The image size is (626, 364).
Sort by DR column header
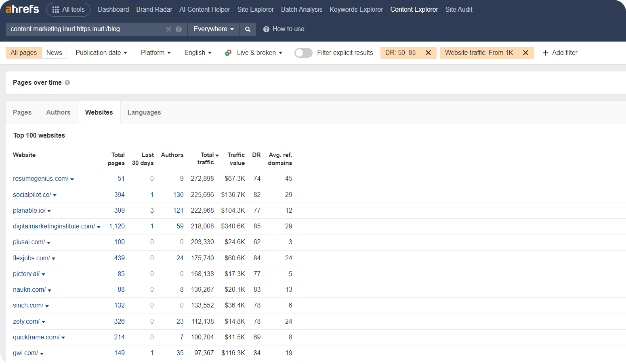[x=256, y=155]
